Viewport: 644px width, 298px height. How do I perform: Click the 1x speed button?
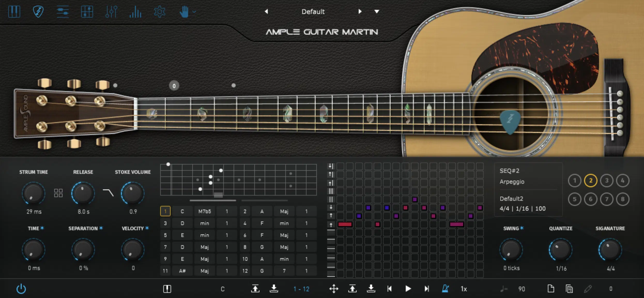click(x=464, y=289)
